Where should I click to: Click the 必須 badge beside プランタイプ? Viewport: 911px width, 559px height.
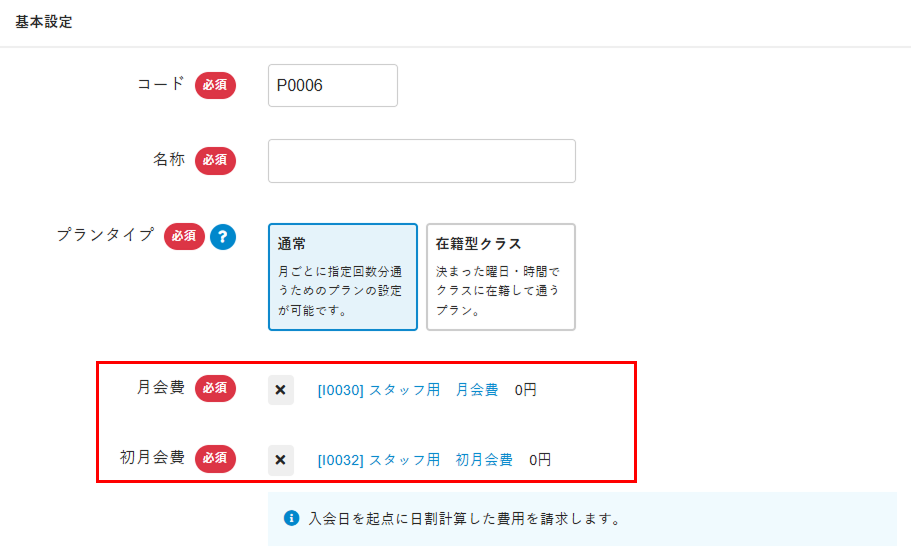point(184,237)
